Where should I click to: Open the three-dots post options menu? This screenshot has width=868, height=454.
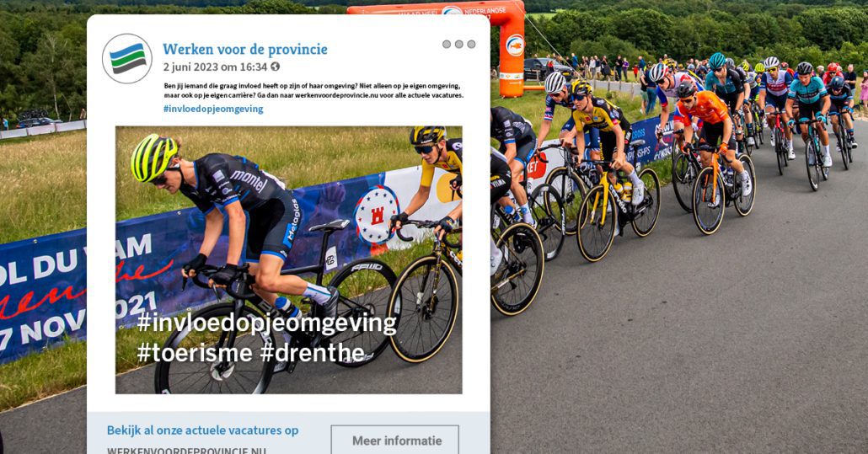click(459, 45)
